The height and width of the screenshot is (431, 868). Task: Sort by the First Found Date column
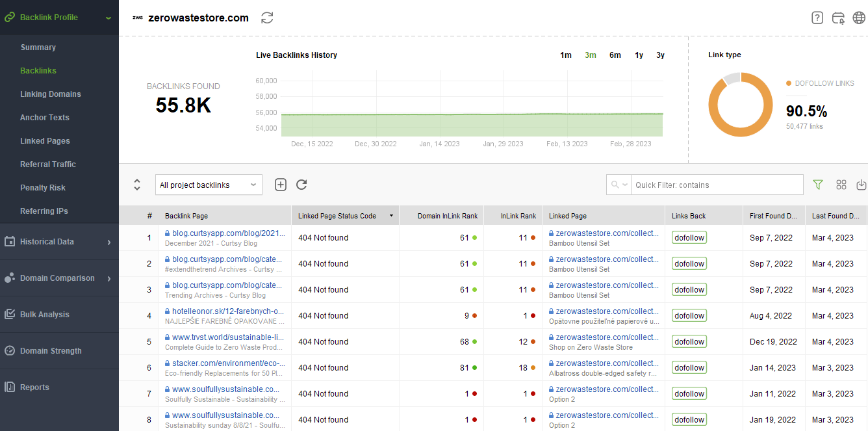pyautogui.click(x=774, y=216)
